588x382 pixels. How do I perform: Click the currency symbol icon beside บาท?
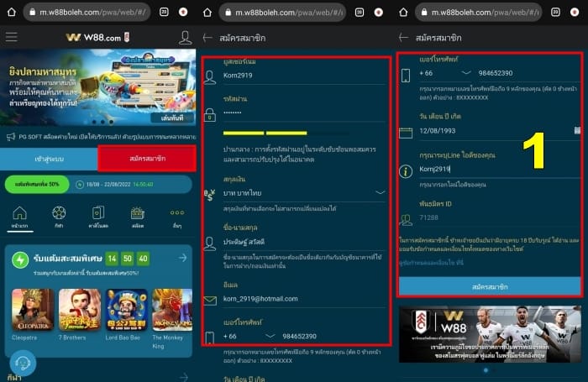[x=210, y=195]
